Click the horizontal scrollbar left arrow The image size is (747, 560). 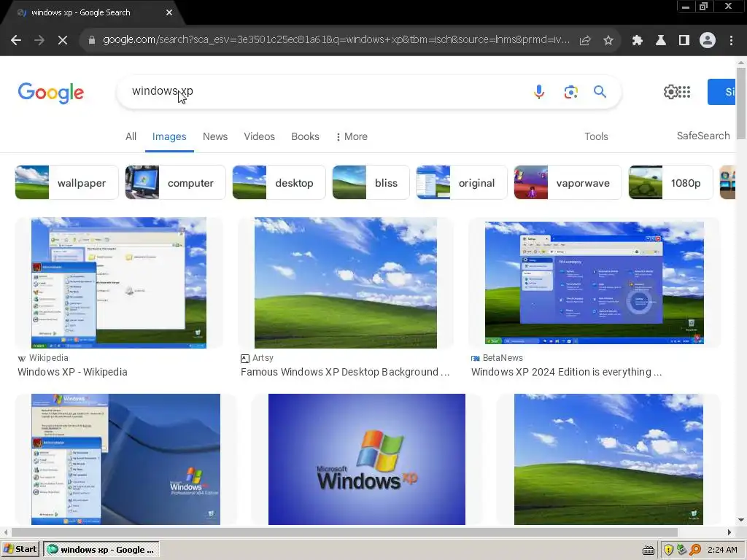[x=6, y=532]
